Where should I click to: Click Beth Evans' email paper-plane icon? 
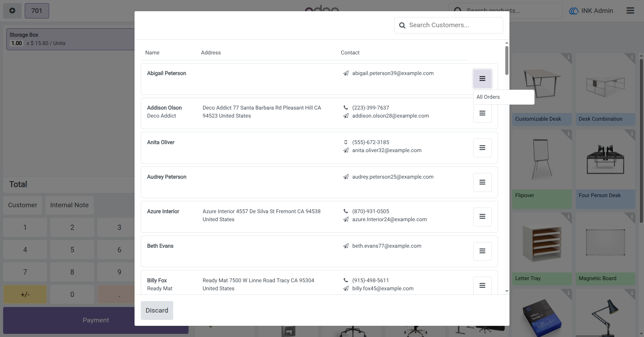[x=346, y=246]
